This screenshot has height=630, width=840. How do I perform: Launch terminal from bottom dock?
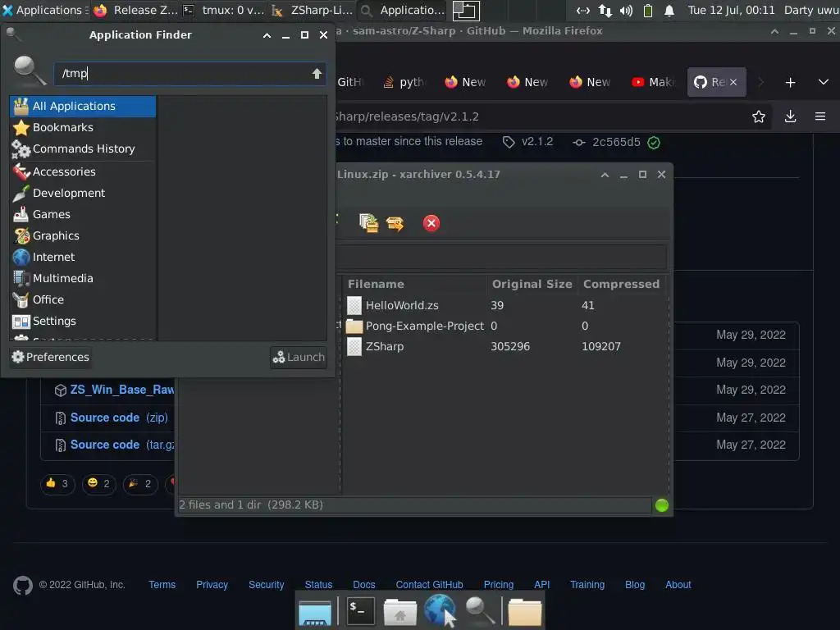[361, 610]
